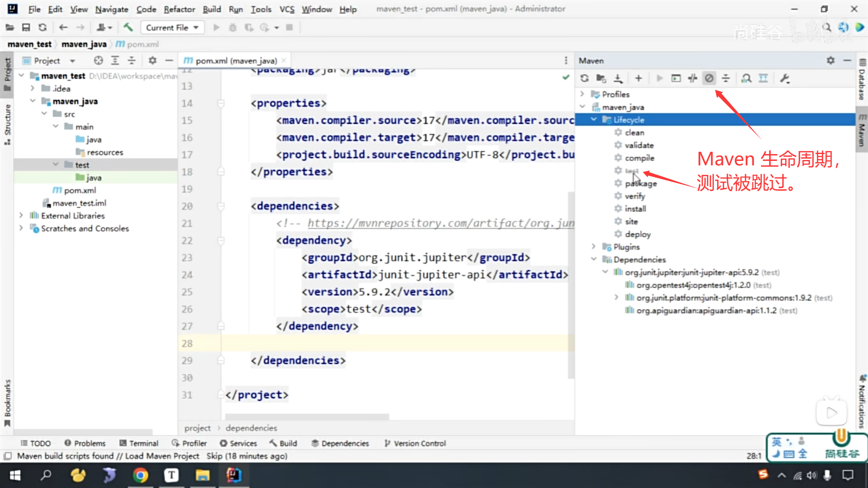The width and height of the screenshot is (868, 488).
Task: Open Current File run configuration dropdown
Action: pos(172,28)
